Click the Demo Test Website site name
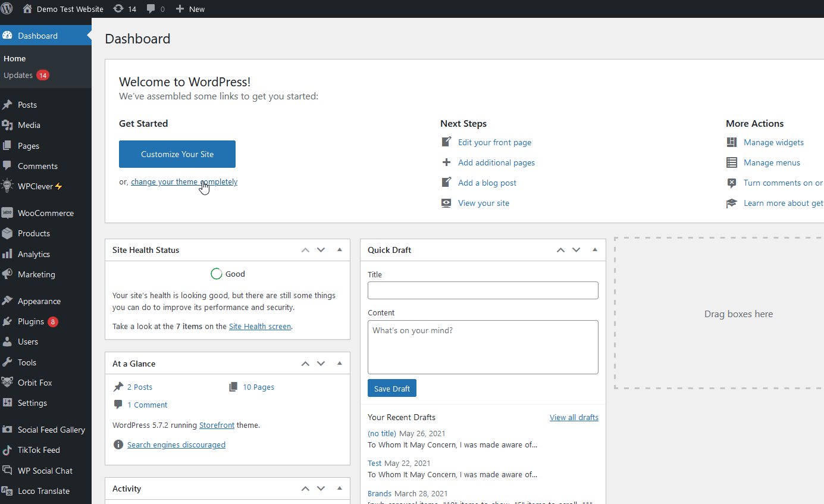Viewport: 824px width, 504px height. (70, 9)
